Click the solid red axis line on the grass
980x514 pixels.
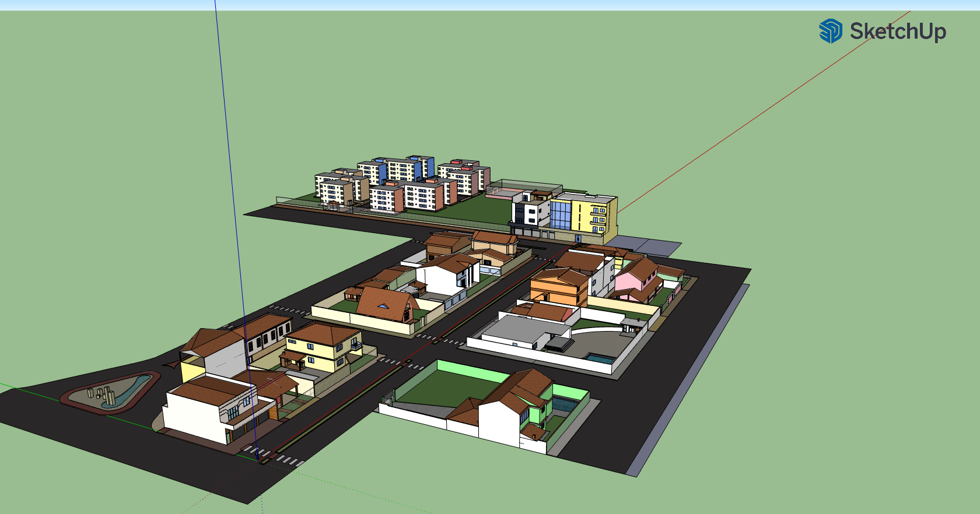coord(758,116)
